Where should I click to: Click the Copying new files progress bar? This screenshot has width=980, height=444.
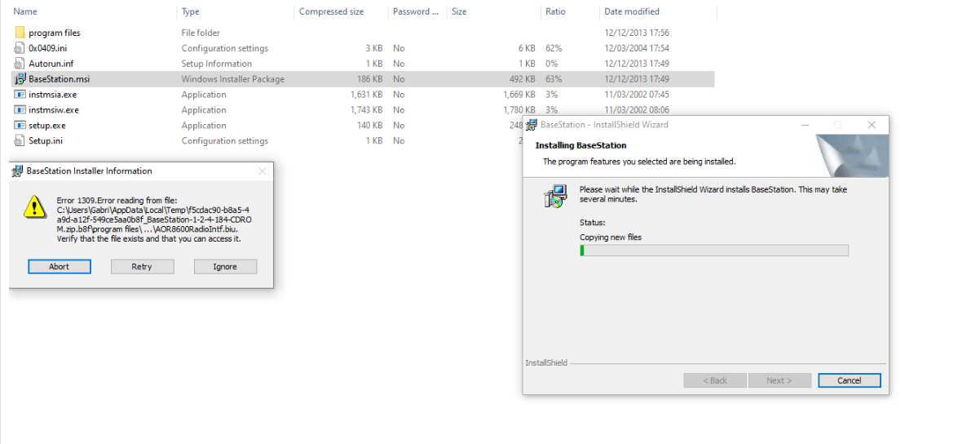(713, 251)
